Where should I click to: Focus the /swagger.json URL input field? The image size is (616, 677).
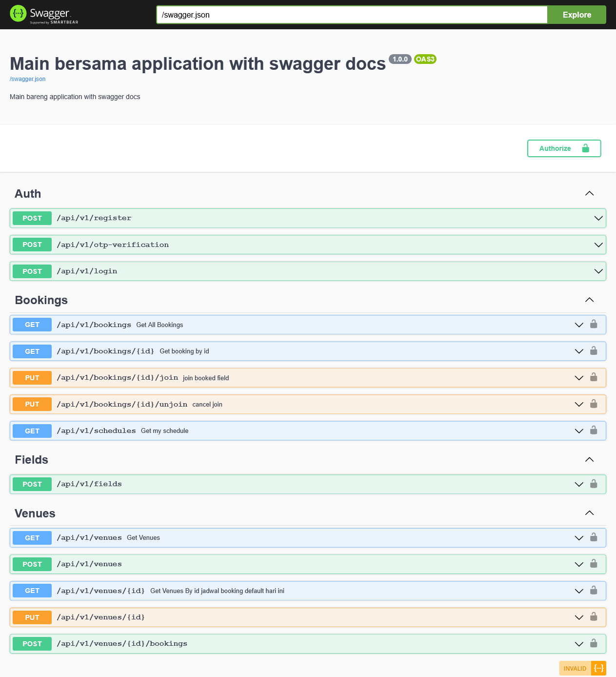click(352, 15)
